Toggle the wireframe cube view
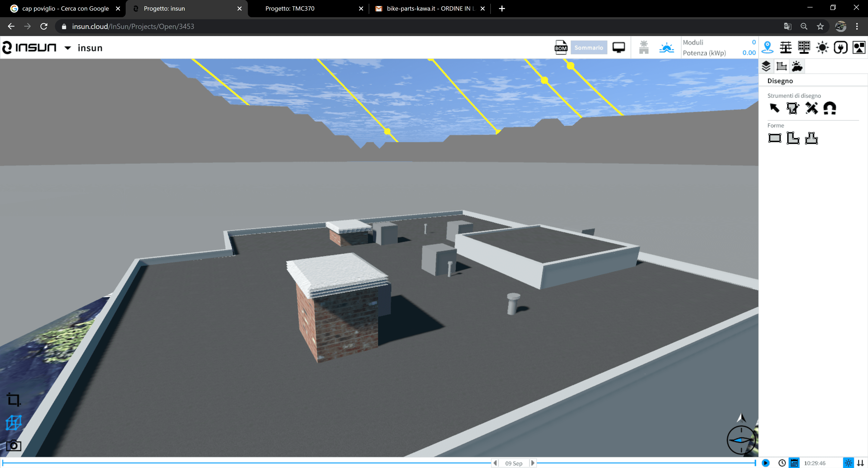Screen dimensions: 868x468 [x=14, y=422]
